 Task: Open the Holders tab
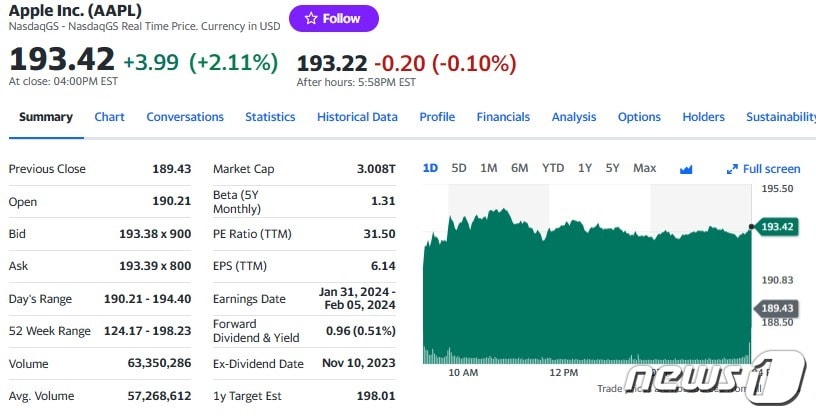point(703,117)
